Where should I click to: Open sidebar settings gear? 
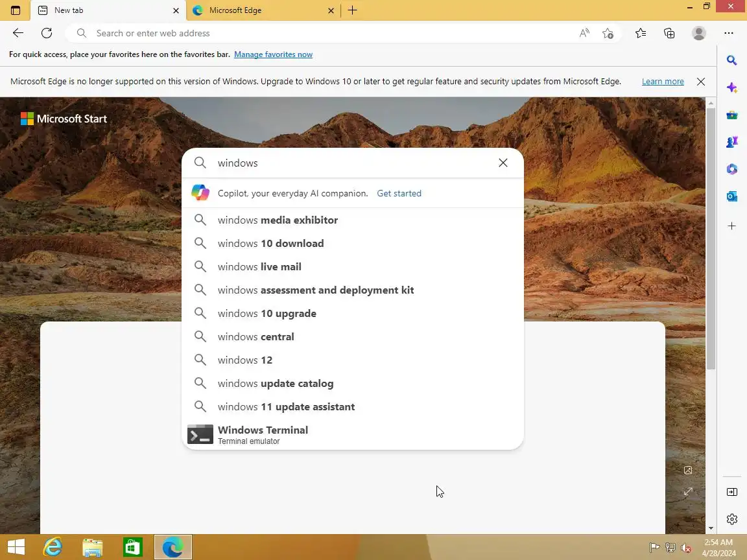click(x=731, y=519)
